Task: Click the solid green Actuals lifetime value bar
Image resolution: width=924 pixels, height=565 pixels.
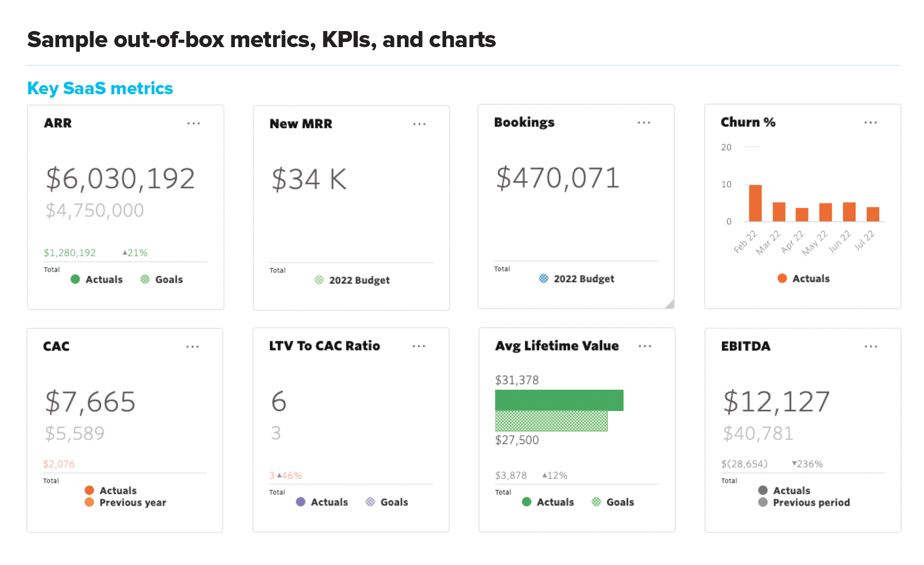Action: coord(559,400)
